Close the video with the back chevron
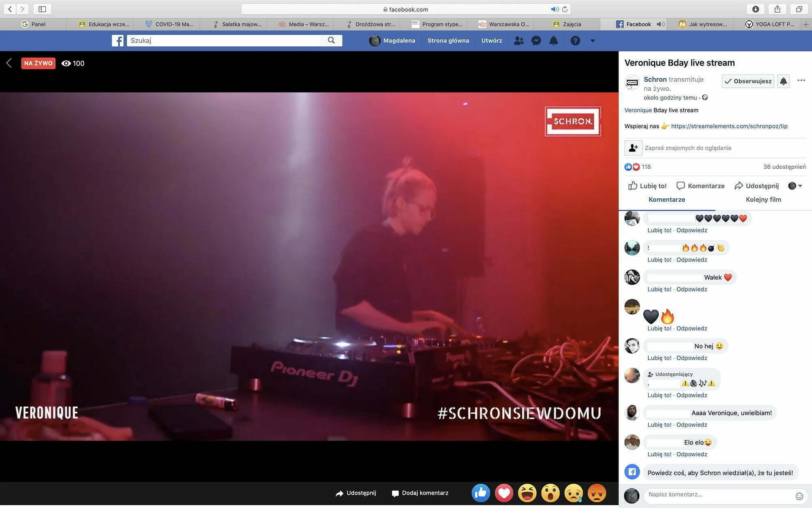This screenshot has width=812, height=508. [9, 63]
